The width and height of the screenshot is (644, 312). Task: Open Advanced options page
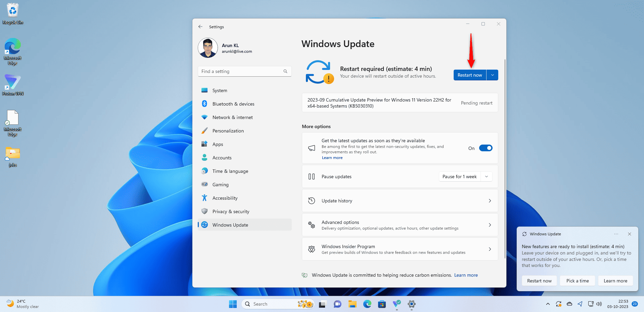400,225
